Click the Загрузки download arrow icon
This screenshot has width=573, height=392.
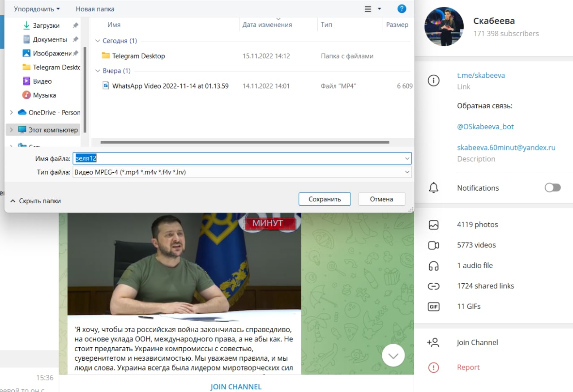[26, 25]
